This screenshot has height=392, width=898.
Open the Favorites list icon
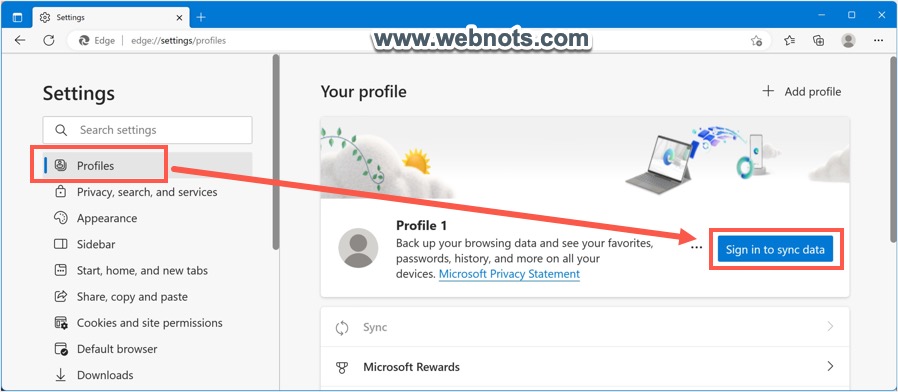[x=790, y=40]
